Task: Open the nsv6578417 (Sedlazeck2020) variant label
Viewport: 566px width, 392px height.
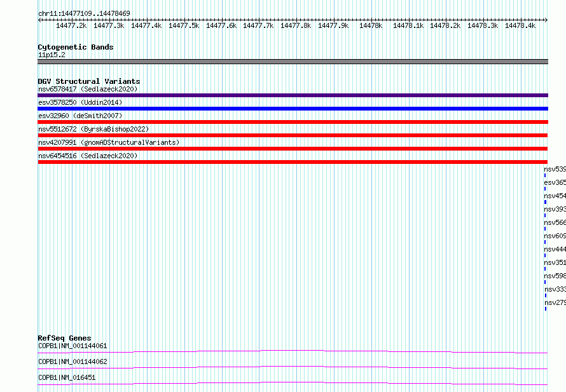Action: click(x=88, y=89)
